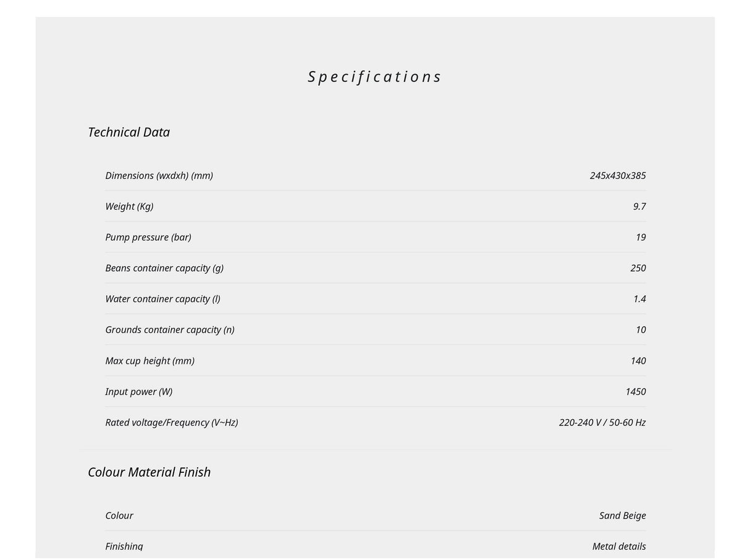750x560 pixels.
Task: Click the 140 max cup height value
Action: coord(638,361)
